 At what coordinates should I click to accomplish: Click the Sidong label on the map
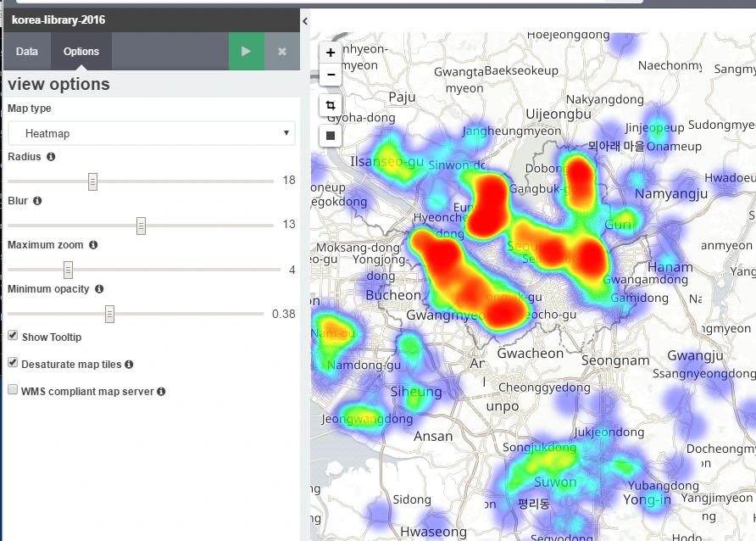click(412, 499)
